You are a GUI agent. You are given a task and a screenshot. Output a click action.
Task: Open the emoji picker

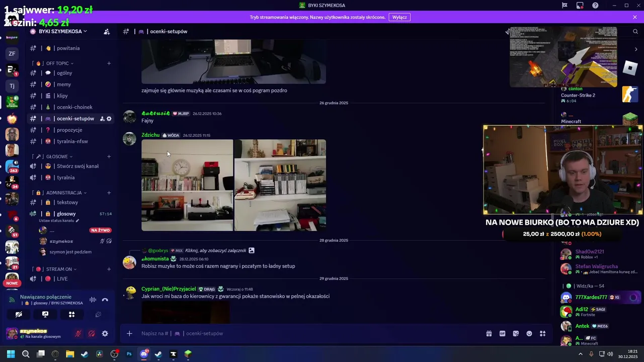click(529, 333)
